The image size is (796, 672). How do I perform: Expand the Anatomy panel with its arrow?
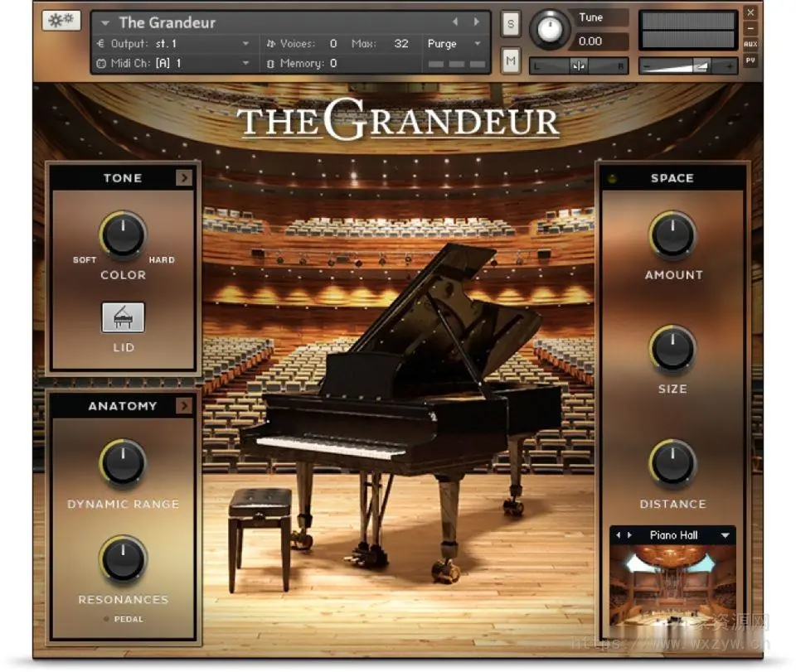coord(183,406)
